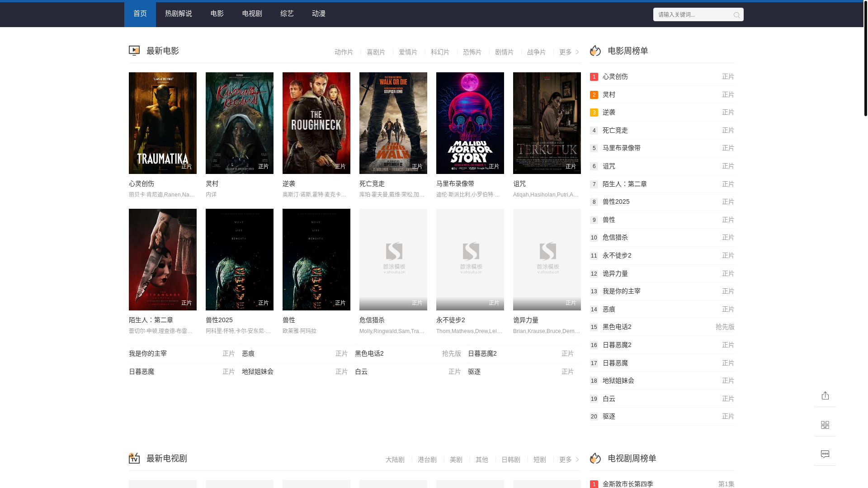Expand 更多 in TV series categories
Screen dimensions: 868x488
point(569,460)
